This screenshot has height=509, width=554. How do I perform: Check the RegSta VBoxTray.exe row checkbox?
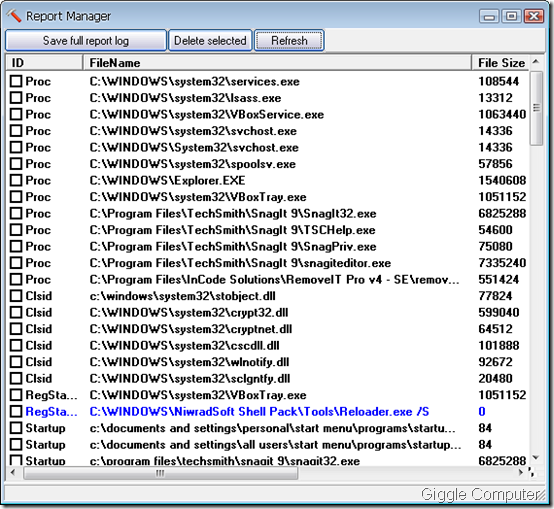coord(16,395)
